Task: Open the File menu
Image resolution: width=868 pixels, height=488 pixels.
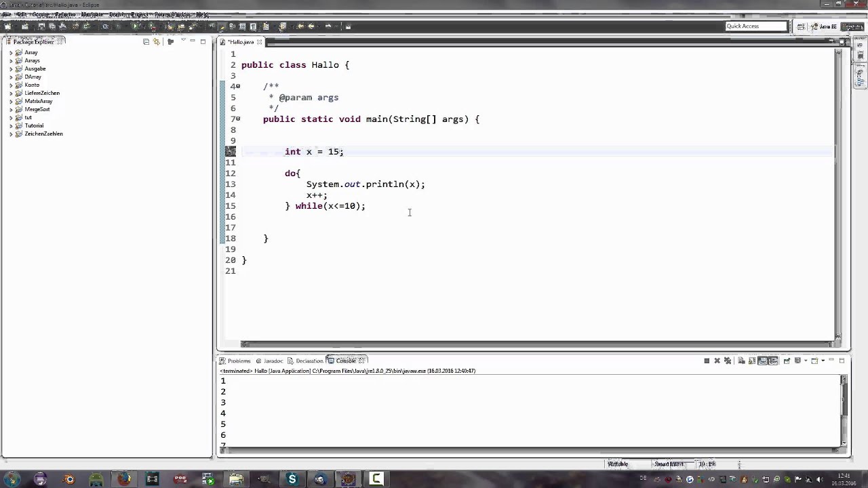Action: (6, 14)
